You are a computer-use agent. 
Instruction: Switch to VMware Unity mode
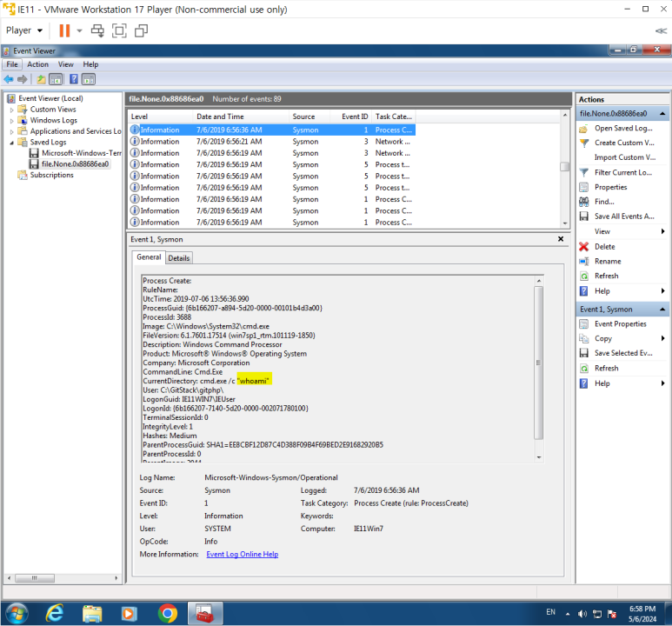point(142,30)
